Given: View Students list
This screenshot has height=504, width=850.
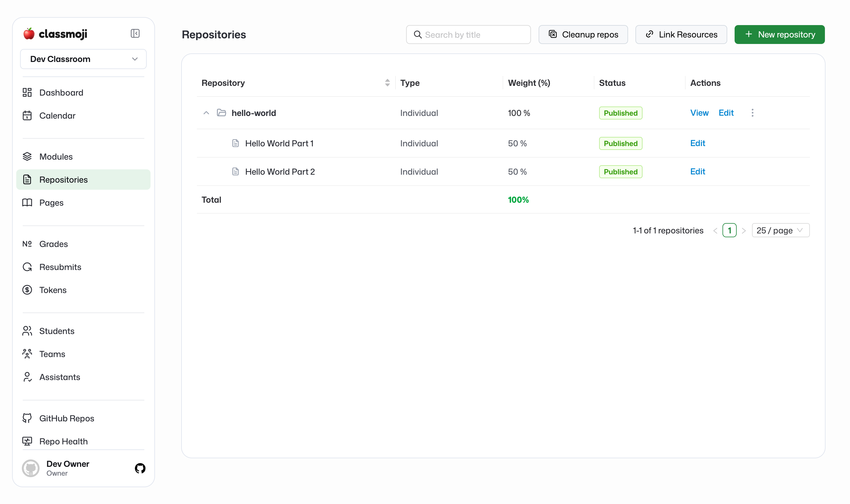Looking at the screenshot, I should point(83,331).
